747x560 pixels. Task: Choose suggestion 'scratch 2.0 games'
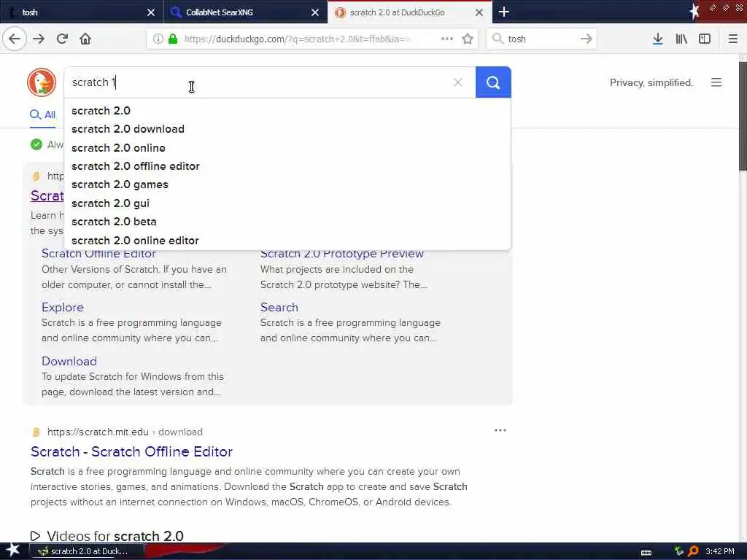point(287,184)
